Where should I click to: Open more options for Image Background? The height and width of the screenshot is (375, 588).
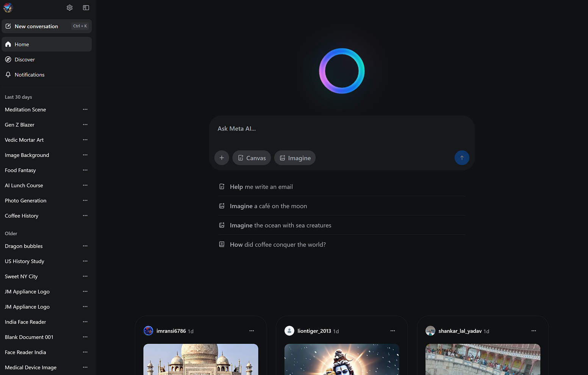point(85,155)
